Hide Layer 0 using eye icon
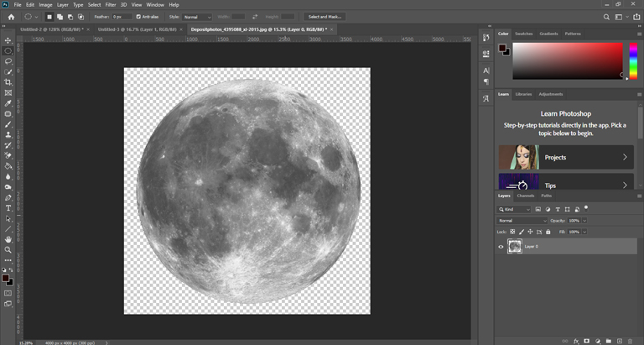The image size is (644, 345). 501,246
